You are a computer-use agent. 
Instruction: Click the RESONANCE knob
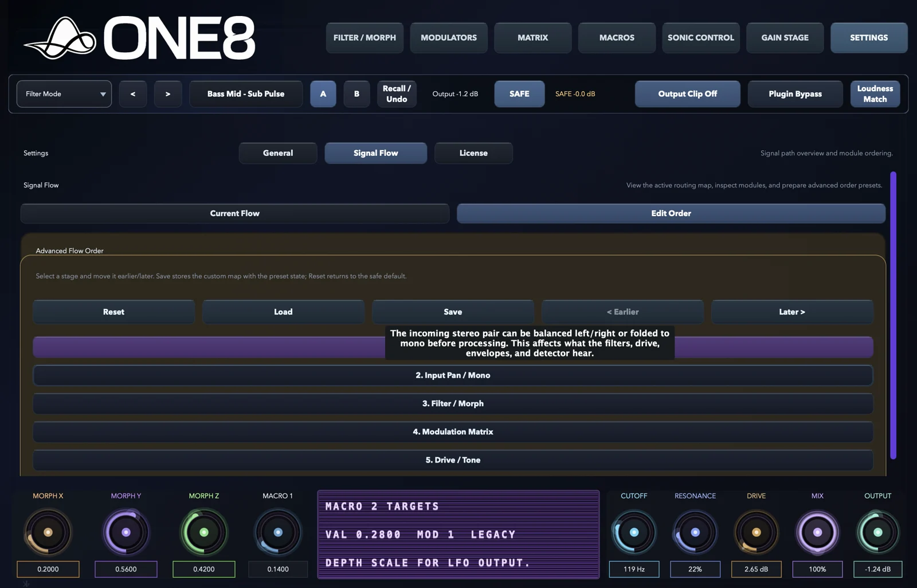point(695,532)
